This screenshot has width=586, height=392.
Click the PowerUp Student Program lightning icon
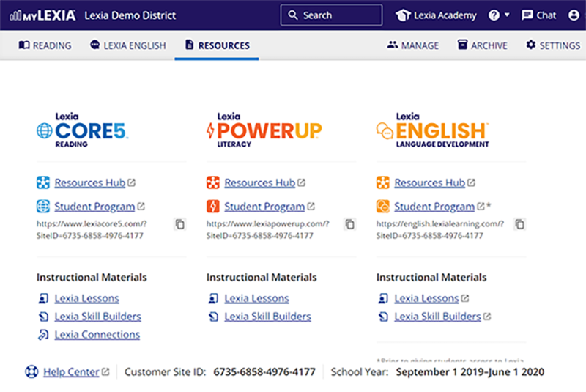(x=213, y=207)
